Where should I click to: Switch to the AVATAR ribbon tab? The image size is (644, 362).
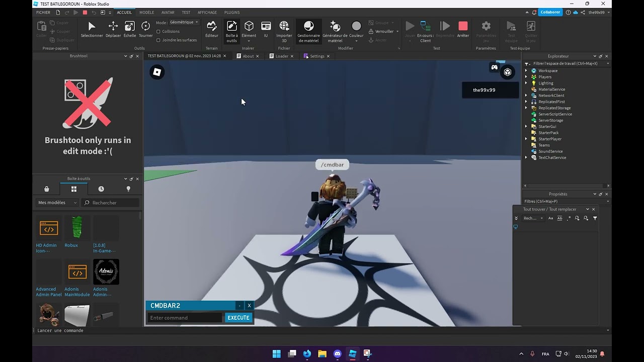point(168,13)
